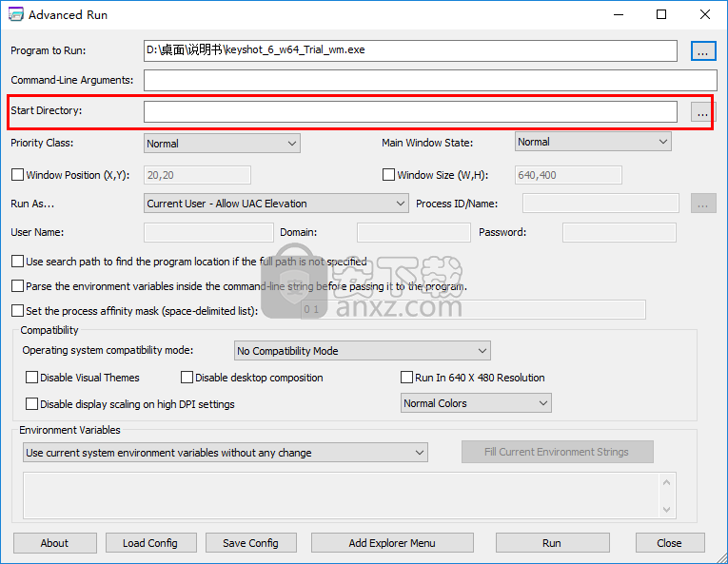Click the Advanced Run app icon in title bar
Screen dimensions: 728x564
coord(16,14)
